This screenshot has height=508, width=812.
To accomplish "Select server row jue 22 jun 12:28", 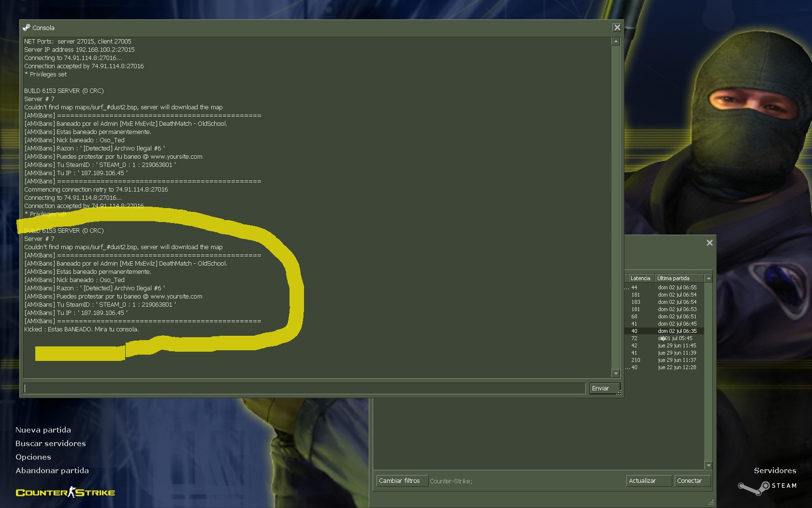I will pos(665,367).
